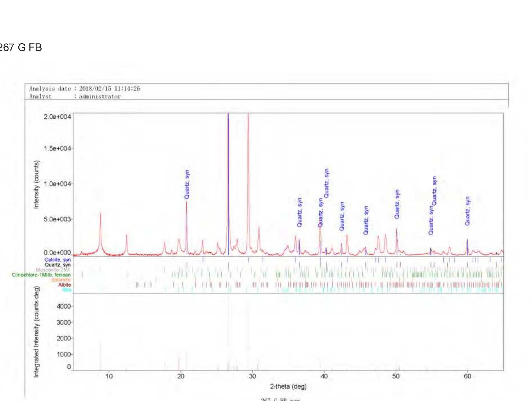The image size is (532, 401).
Task: Choose the orange dolomite legend entry
Action: (x=61, y=280)
